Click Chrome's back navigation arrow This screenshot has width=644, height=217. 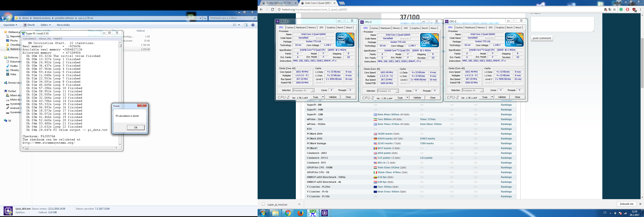[261, 9]
